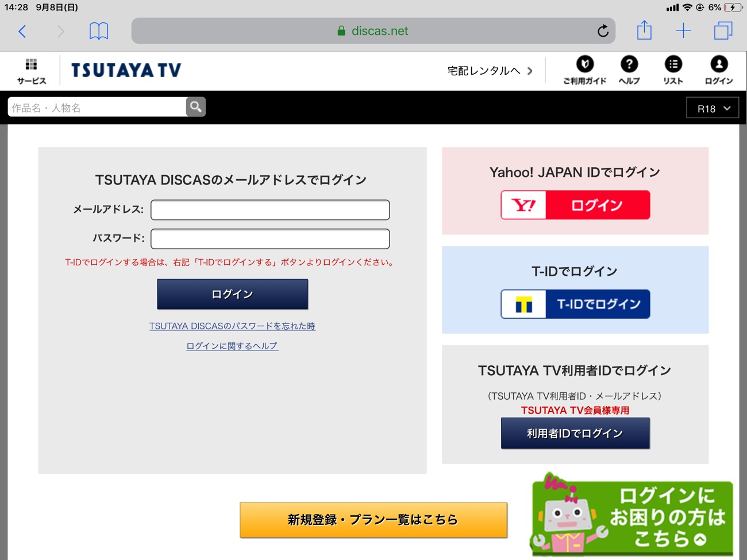Click TSUTAYA TV会員様専用 text
Screen dimensions: 747x560
click(x=575, y=410)
